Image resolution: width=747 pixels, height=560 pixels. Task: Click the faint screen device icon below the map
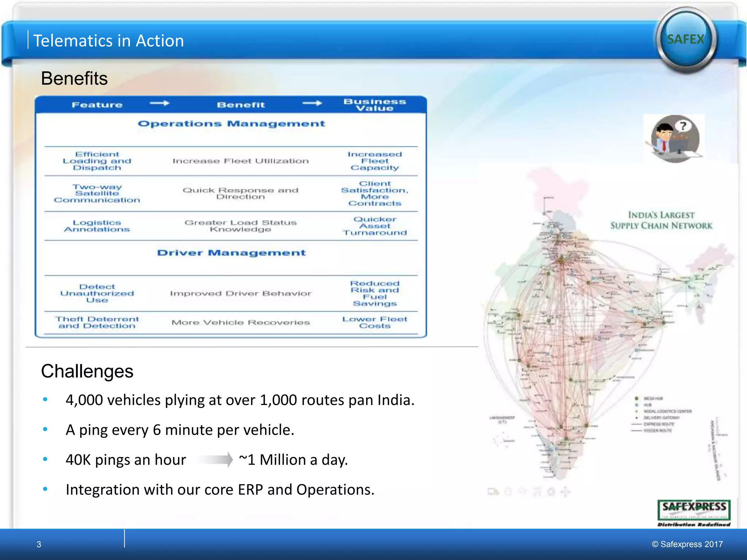pos(493,492)
